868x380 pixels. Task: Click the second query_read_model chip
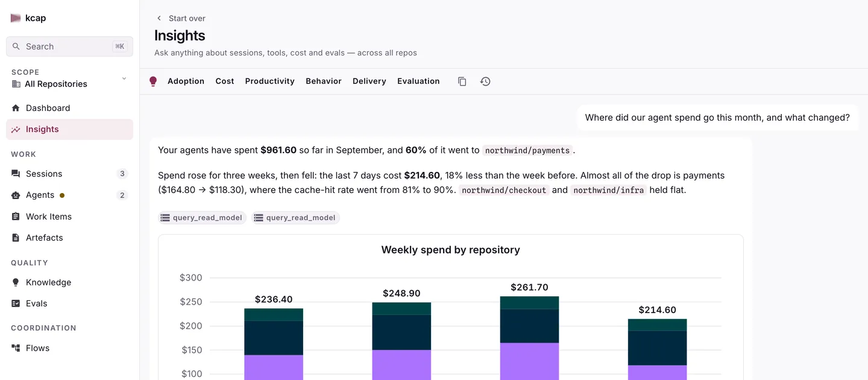[296, 218]
